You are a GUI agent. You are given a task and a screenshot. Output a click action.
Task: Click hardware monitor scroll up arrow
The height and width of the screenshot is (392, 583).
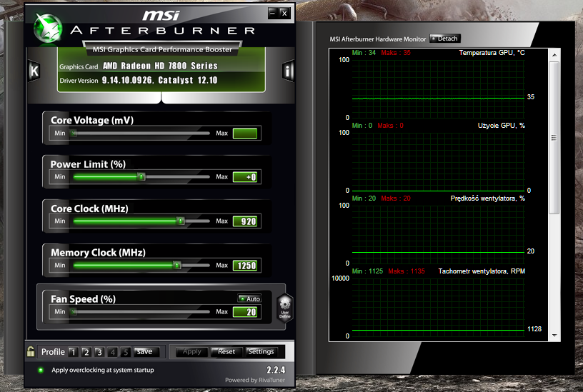[554, 55]
